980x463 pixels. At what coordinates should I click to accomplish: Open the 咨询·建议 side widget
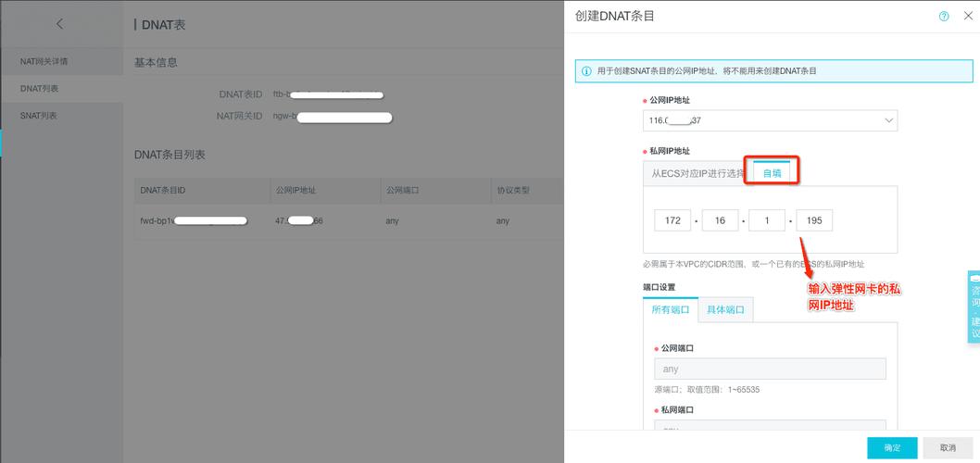974,307
